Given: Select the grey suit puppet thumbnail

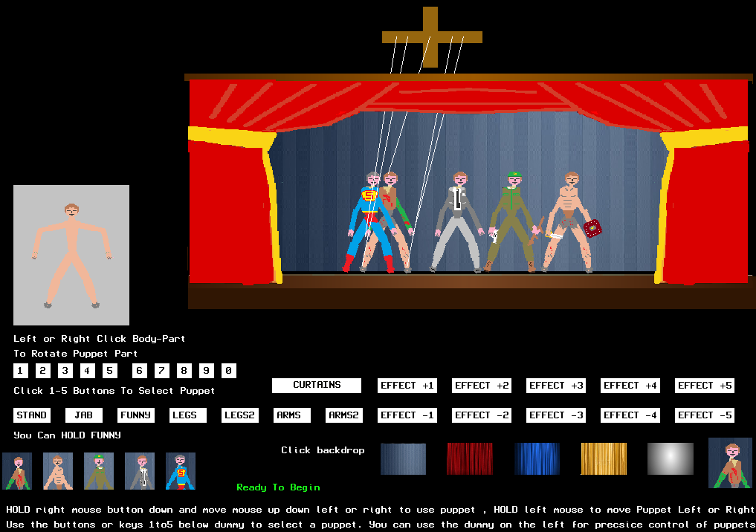Looking at the screenshot, I should point(140,471).
